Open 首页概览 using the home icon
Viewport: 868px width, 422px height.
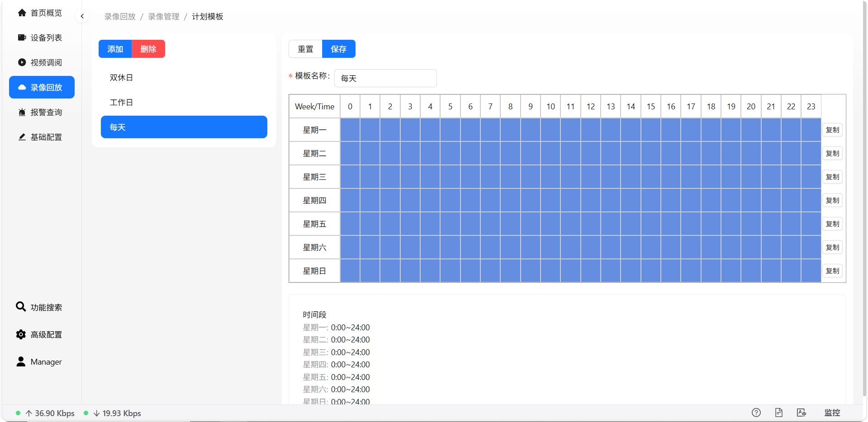21,13
